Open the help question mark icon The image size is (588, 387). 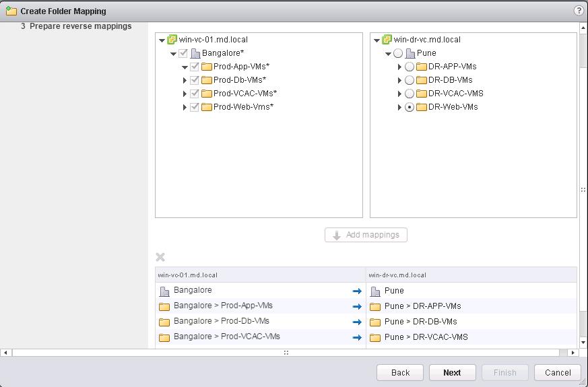579,11
